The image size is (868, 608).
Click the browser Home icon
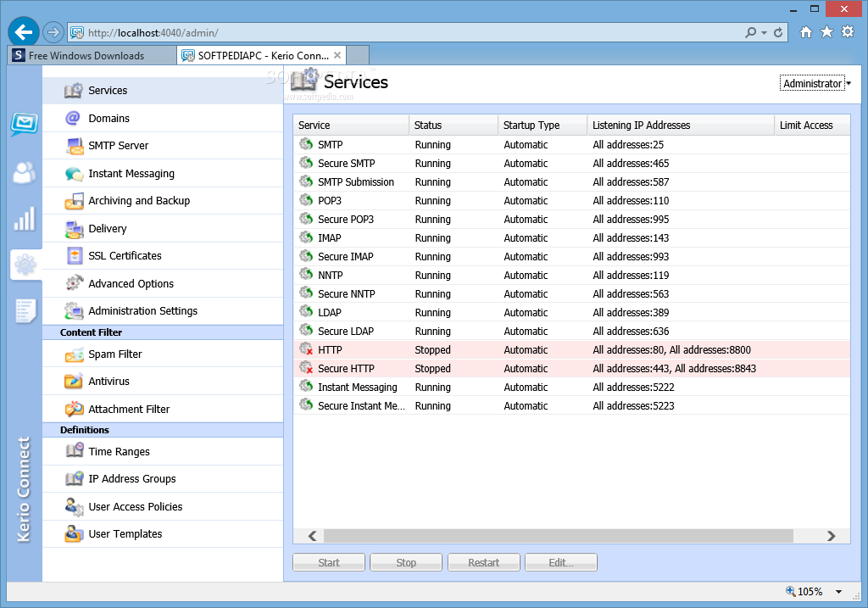(x=806, y=32)
